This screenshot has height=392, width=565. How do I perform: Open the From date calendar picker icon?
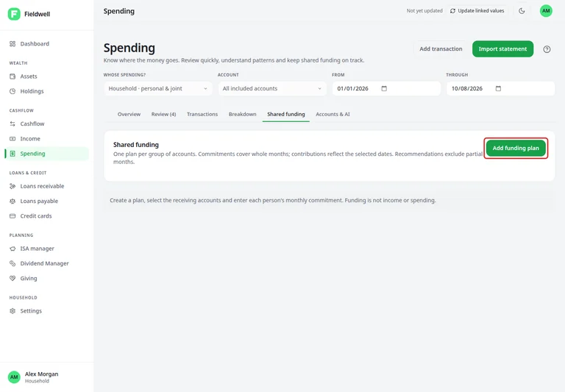384,88
